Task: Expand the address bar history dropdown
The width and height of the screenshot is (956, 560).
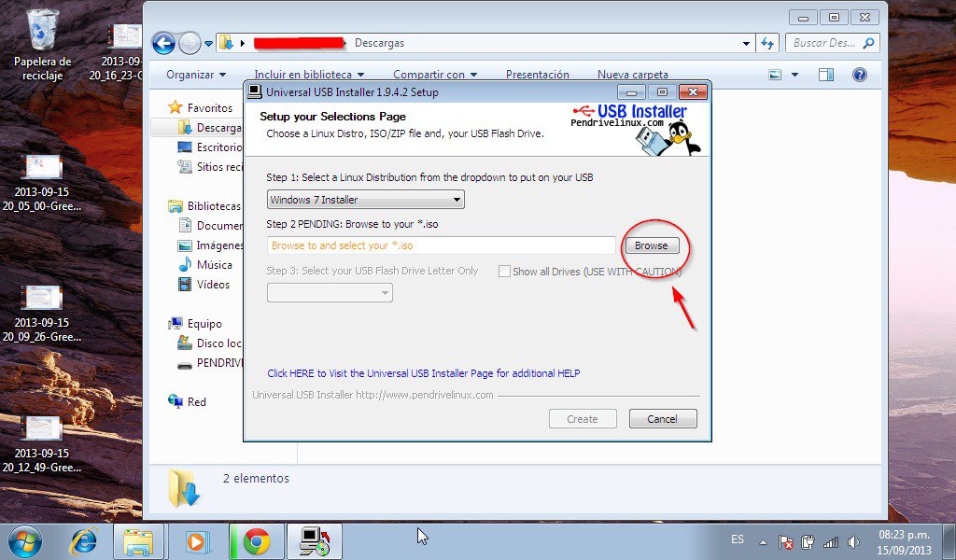Action: pyautogui.click(x=746, y=43)
